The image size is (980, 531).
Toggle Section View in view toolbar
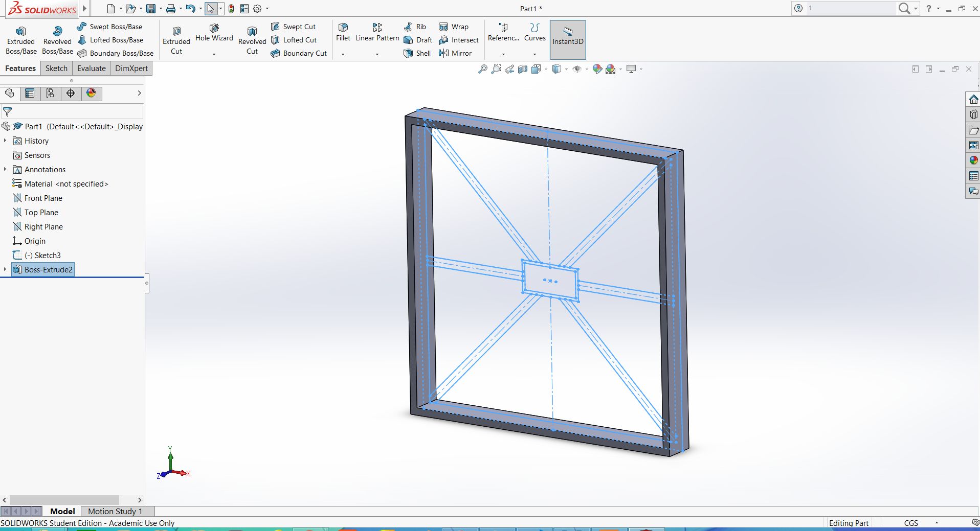click(x=523, y=69)
